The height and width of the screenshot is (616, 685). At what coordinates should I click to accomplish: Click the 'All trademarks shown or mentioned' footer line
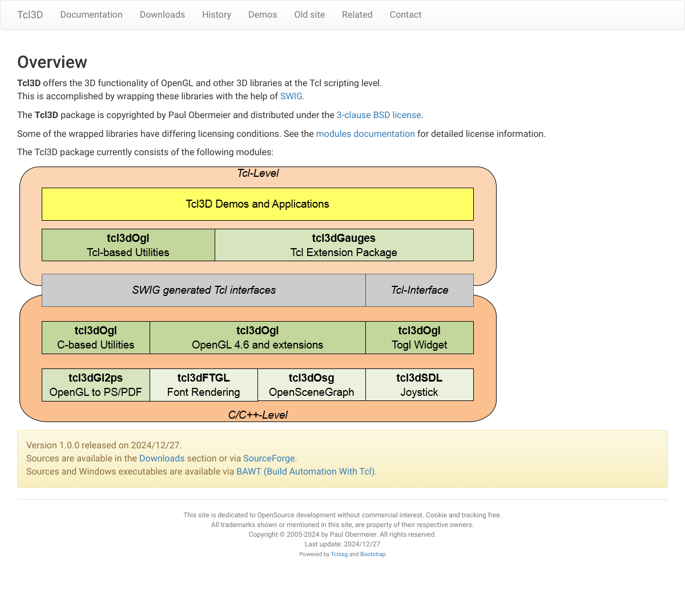click(x=342, y=525)
